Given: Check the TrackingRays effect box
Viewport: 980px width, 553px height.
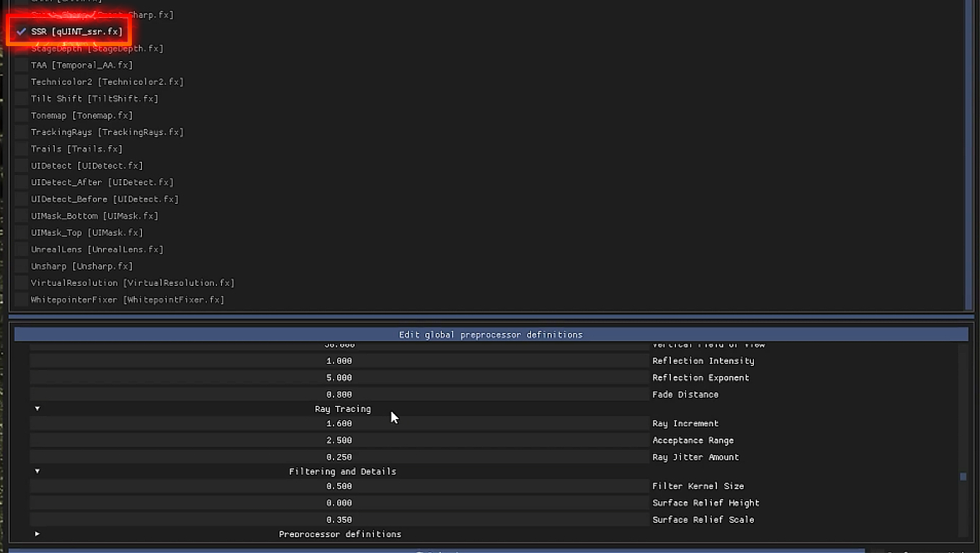Looking at the screenshot, I should coord(22,132).
